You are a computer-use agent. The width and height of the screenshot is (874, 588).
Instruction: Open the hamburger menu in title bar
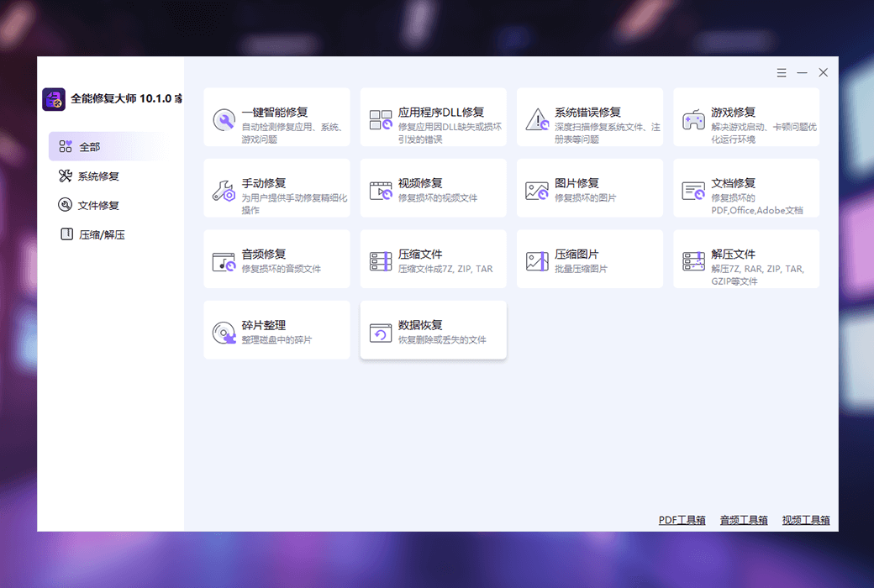coord(782,73)
